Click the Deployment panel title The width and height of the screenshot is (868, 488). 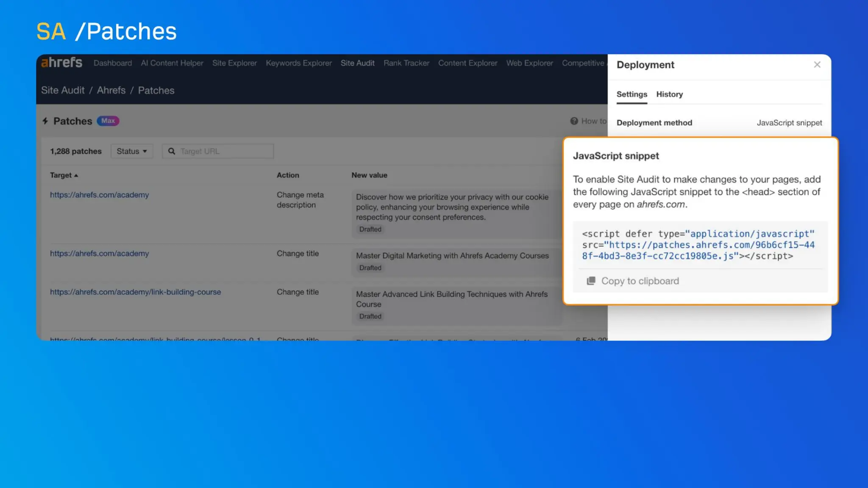click(645, 65)
